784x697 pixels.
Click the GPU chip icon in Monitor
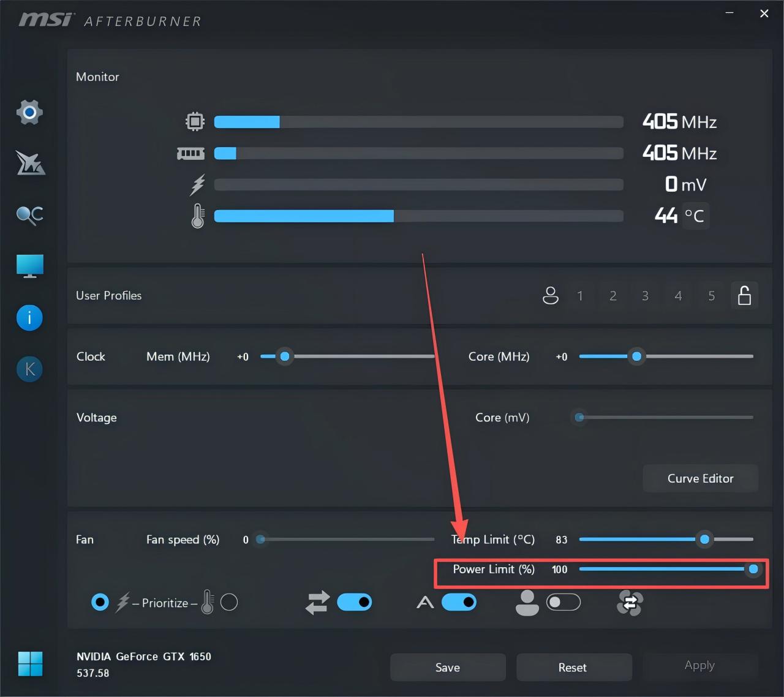coord(195,121)
